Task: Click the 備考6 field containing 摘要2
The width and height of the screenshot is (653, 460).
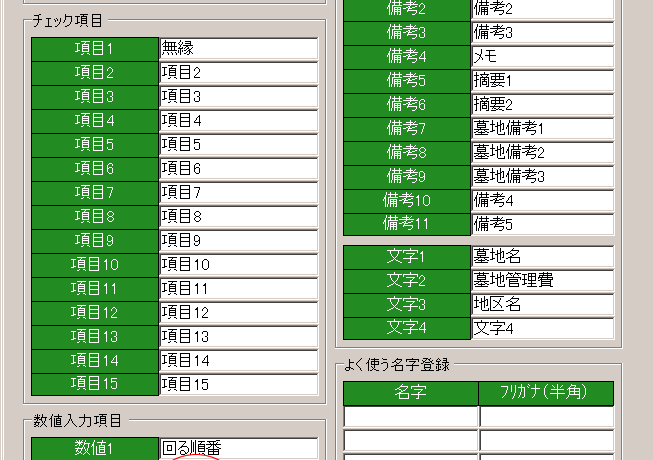Action: pyautogui.click(x=543, y=104)
